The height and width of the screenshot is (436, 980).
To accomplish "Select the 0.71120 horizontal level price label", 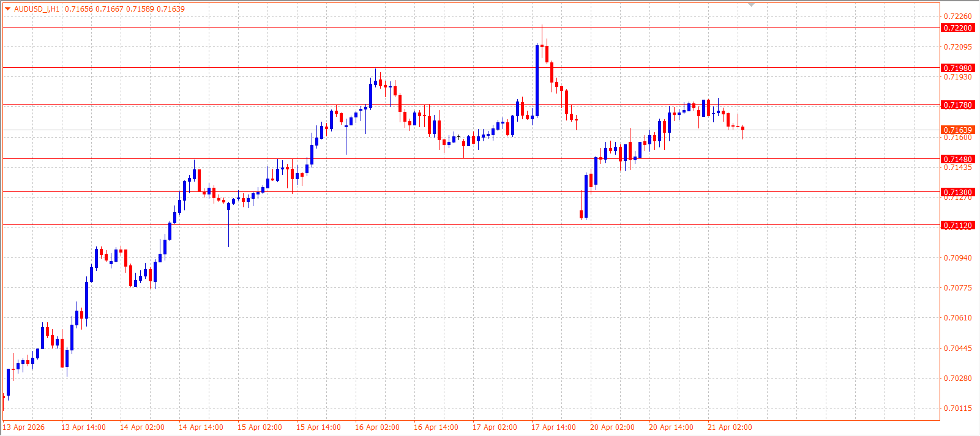I will coord(957,226).
